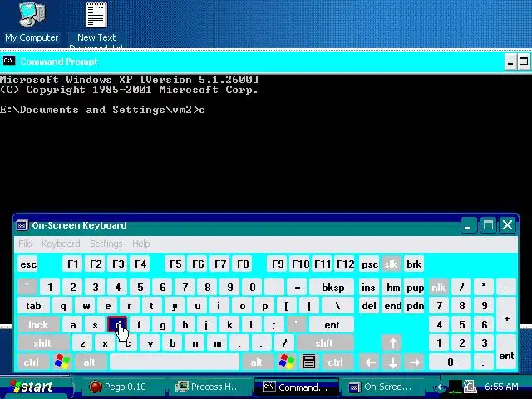Click the Command Prompt title bar icon
The height and width of the screenshot is (399, 532).
click(x=9, y=61)
